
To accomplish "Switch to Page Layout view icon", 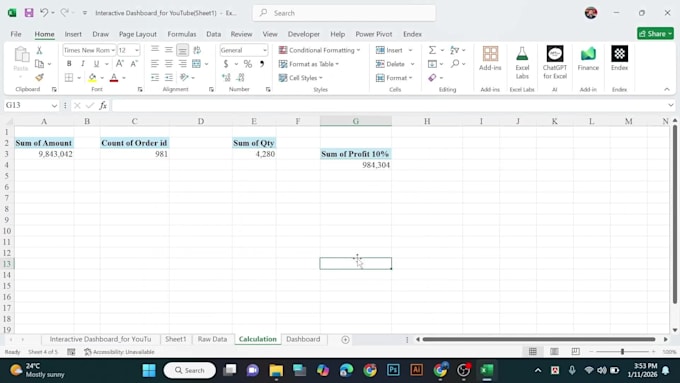I will 554,352.
